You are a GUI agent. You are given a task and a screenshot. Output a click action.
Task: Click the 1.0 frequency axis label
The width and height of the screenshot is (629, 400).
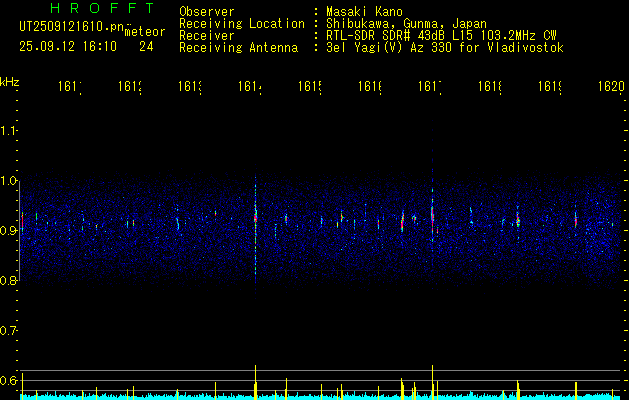(x=8, y=180)
